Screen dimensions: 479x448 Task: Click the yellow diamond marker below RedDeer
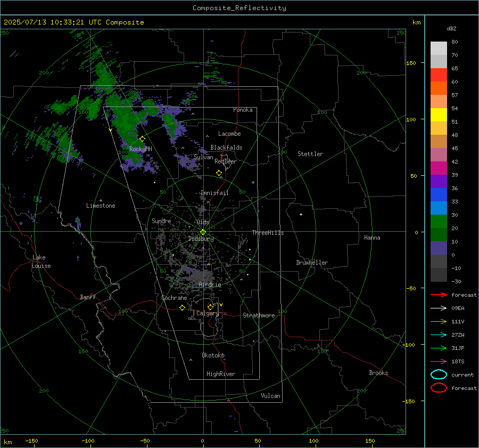click(x=219, y=173)
